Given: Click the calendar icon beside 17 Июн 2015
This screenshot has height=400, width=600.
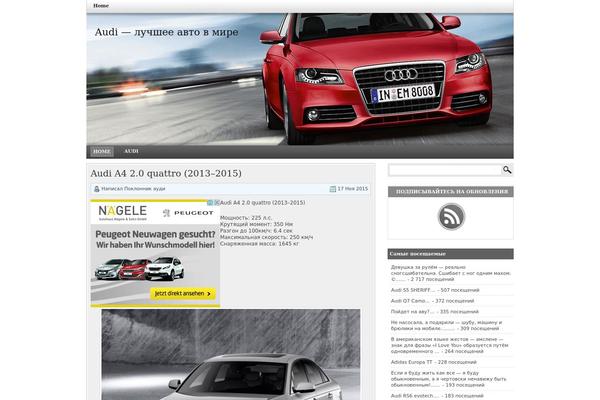Looking at the screenshot, I should point(333,189).
